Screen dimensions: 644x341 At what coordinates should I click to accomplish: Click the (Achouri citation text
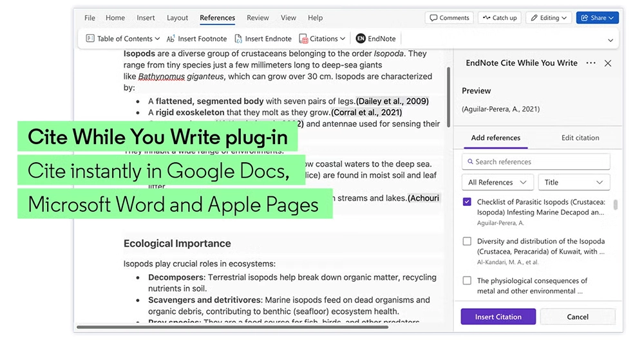[424, 198]
